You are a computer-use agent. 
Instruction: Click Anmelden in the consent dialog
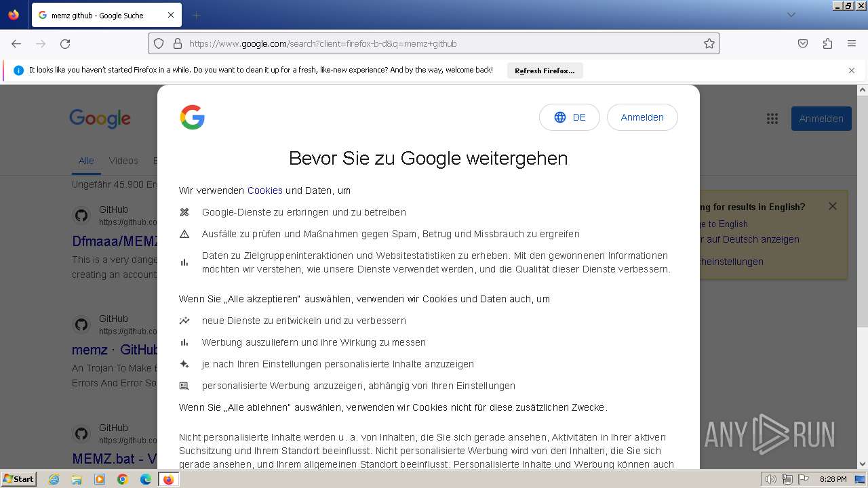(x=642, y=117)
